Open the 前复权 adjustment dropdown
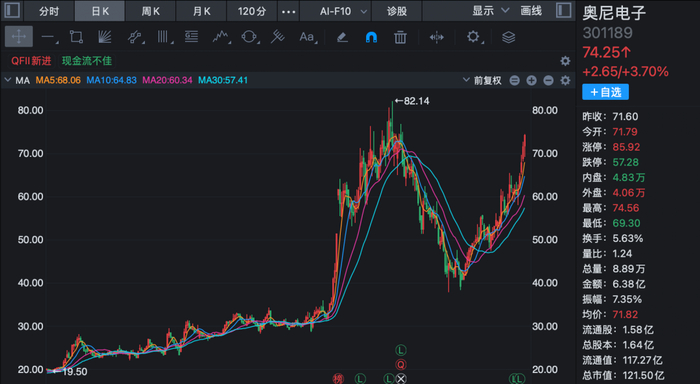Viewport: 700px width, 384px height. point(482,80)
